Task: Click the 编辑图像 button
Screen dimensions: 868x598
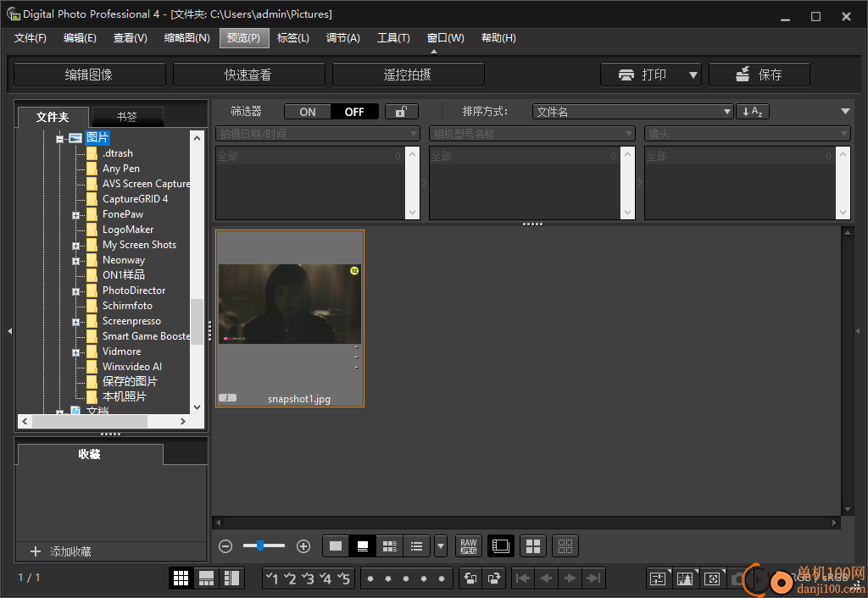Action: tap(89, 75)
